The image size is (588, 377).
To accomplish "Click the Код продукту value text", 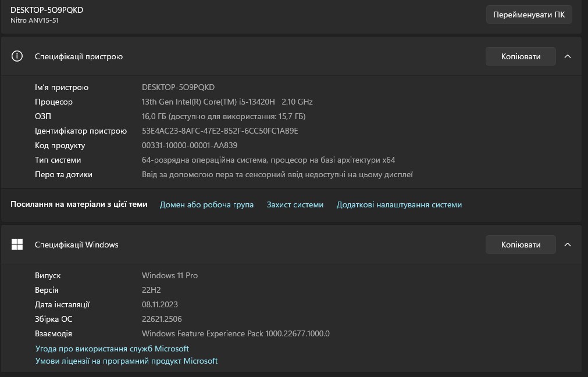I will [x=190, y=145].
